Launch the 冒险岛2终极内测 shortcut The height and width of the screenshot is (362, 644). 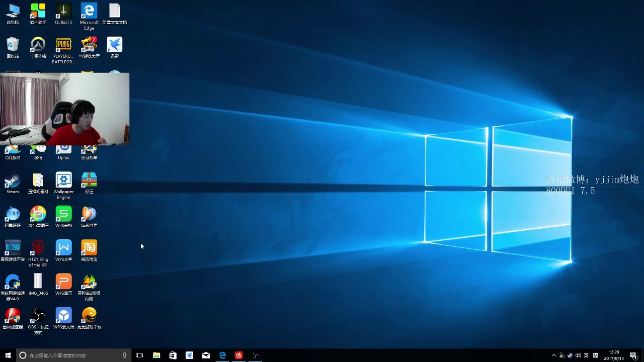pyautogui.click(x=89, y=287)
